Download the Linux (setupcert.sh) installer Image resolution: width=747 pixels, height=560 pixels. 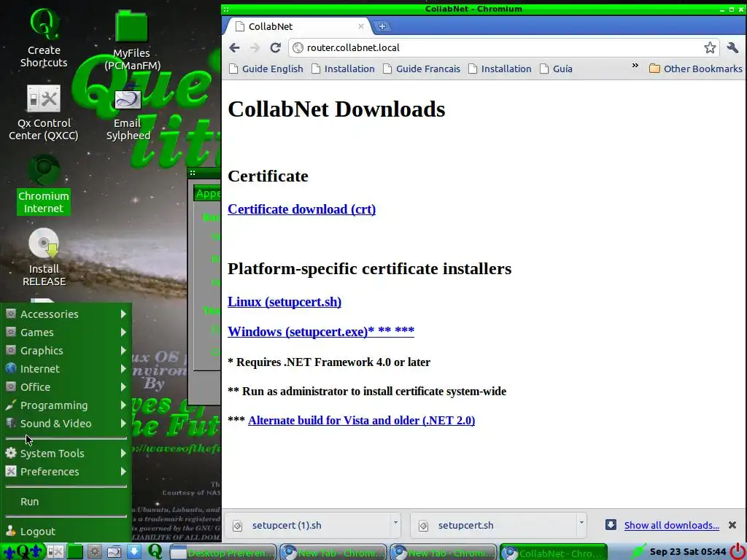tap(285, 302)
